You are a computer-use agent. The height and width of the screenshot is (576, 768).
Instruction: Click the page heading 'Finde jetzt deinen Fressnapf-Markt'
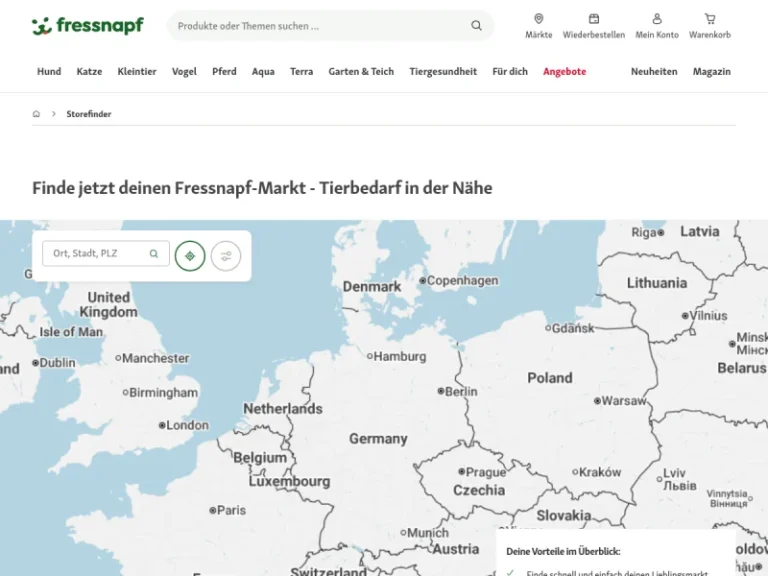(x=262, y=188)
